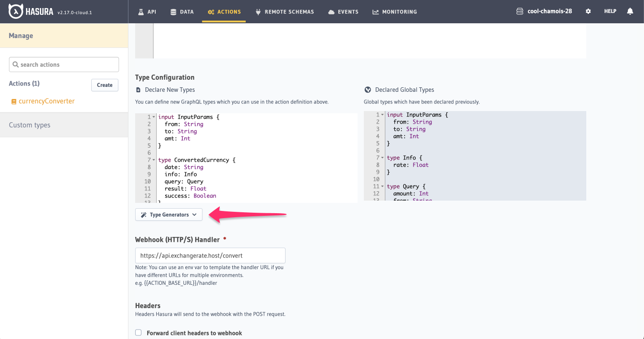644x339 pixels.
Task: Click the database icon beside cool-chamois-28
Action: click(x=519, y=11)
